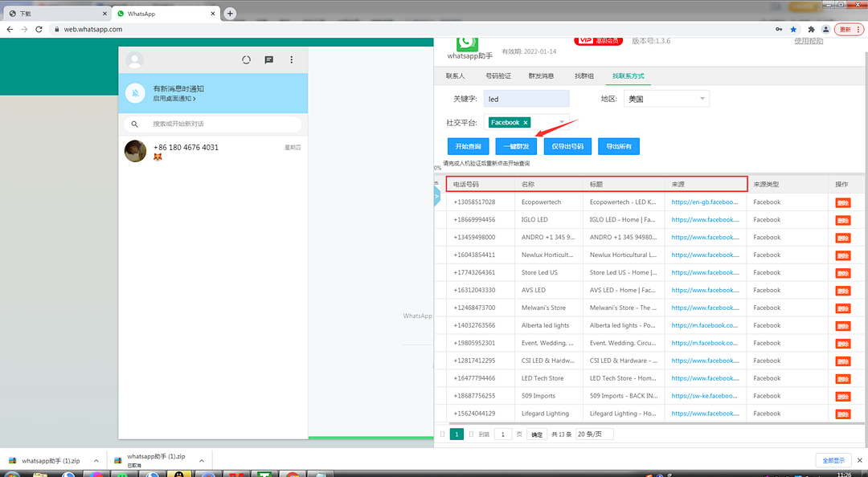
Task: Click the 确定 pagination confirm button
Action: pos(537,434)
